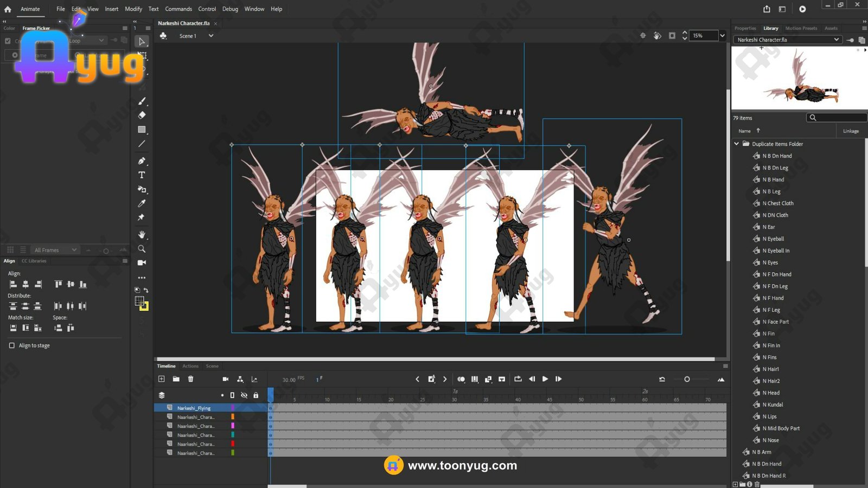Click the Center Stage icon
Image resolution: width=868 pixels, height=488 pixels.
643,36
